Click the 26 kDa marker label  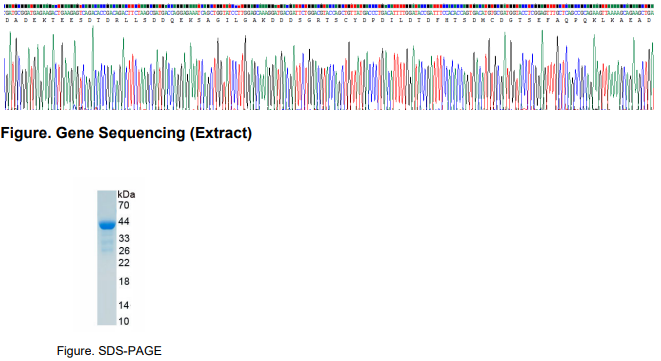124,251
